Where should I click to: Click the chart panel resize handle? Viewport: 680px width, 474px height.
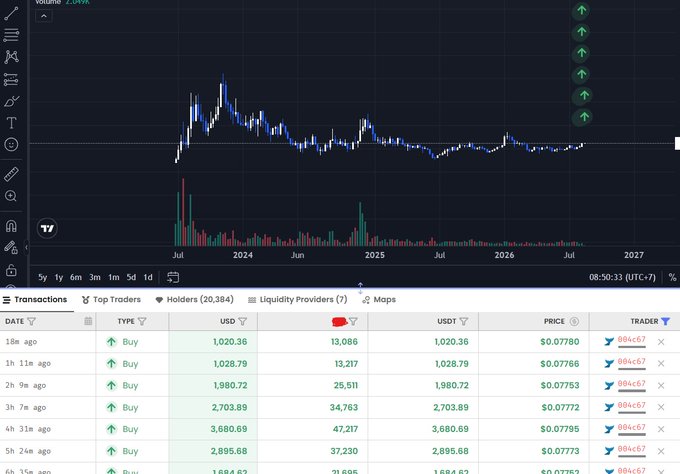360,288
